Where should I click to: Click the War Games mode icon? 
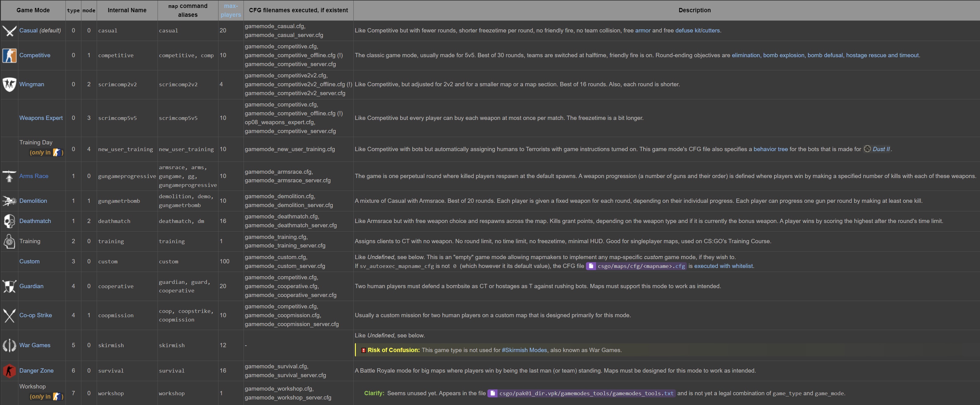pyautogui.click(x=9, y=345)
